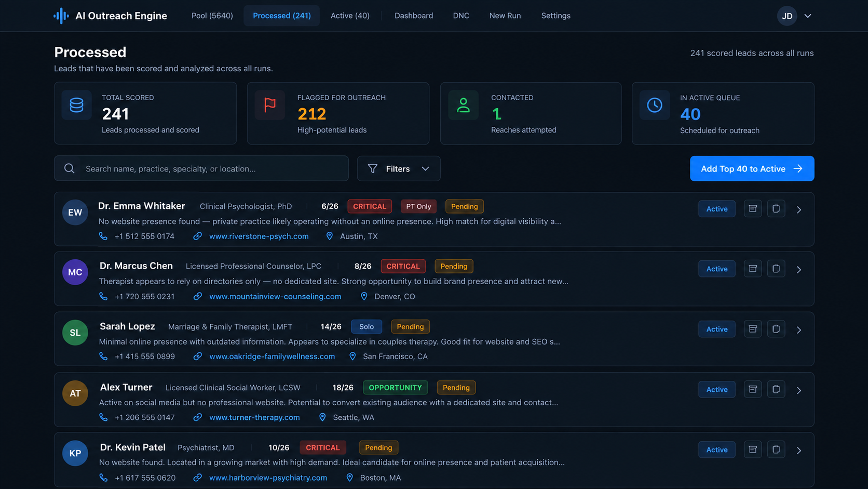The height and width of the screenshot is (489, 868).
Task: Click the Contacted person icon
Action: [464, 105]
